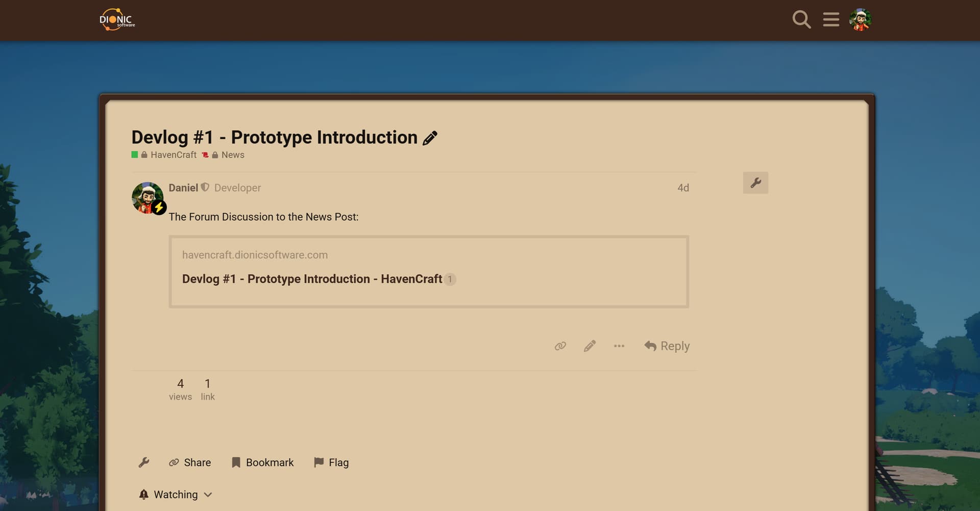
Task: Click the 4d post date
Action: click(683, 188)
